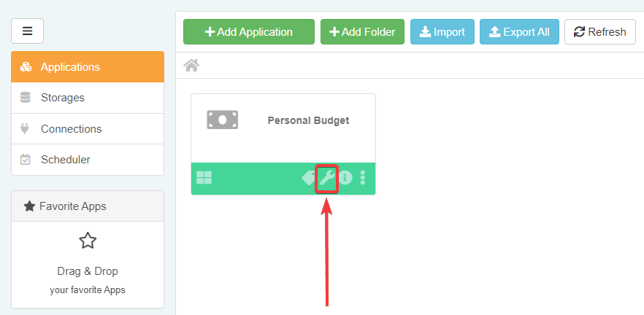Viewport: 644px width, 315px height.
Task: Click the wrench icon on Personal Budget
Action: point(326,178)
